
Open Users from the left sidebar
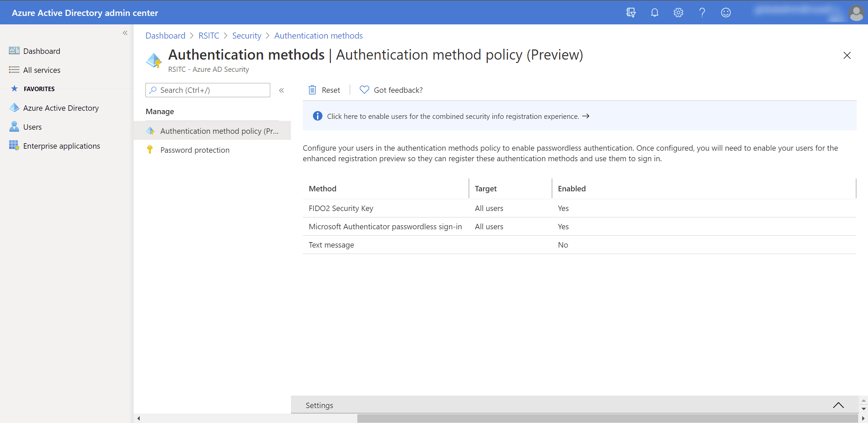32,127
